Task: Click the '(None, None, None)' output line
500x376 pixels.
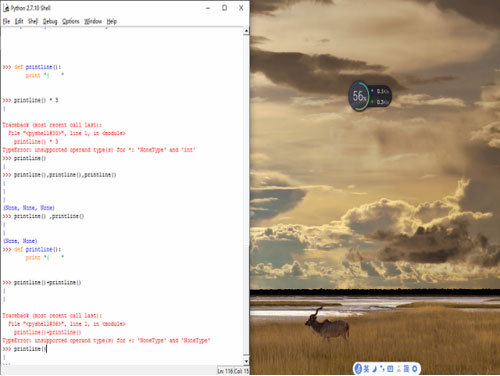Action: tap(29, 208)
